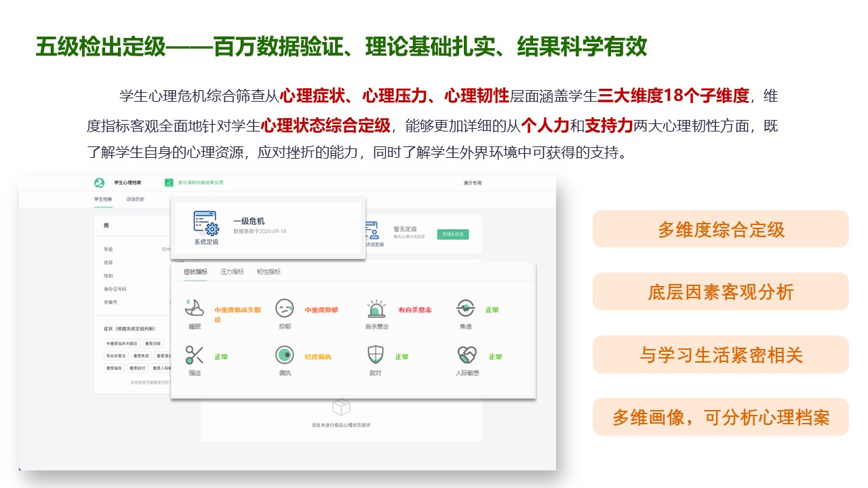This screenshot has width=868, height=488.
Task: Click the 自杀意念 alarm siren icon
Action: coord(376,308)
